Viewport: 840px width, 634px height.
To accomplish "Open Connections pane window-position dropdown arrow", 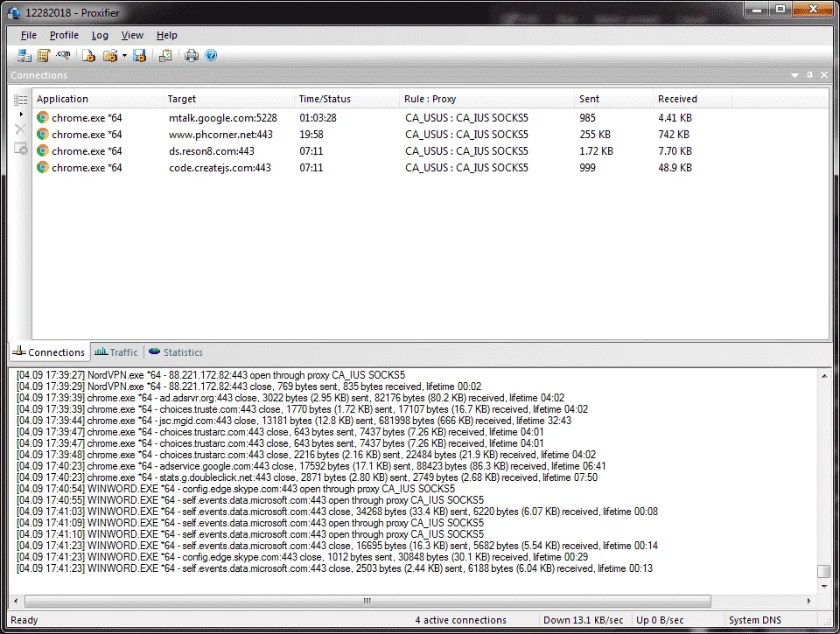I will click(x=795, y=75).
